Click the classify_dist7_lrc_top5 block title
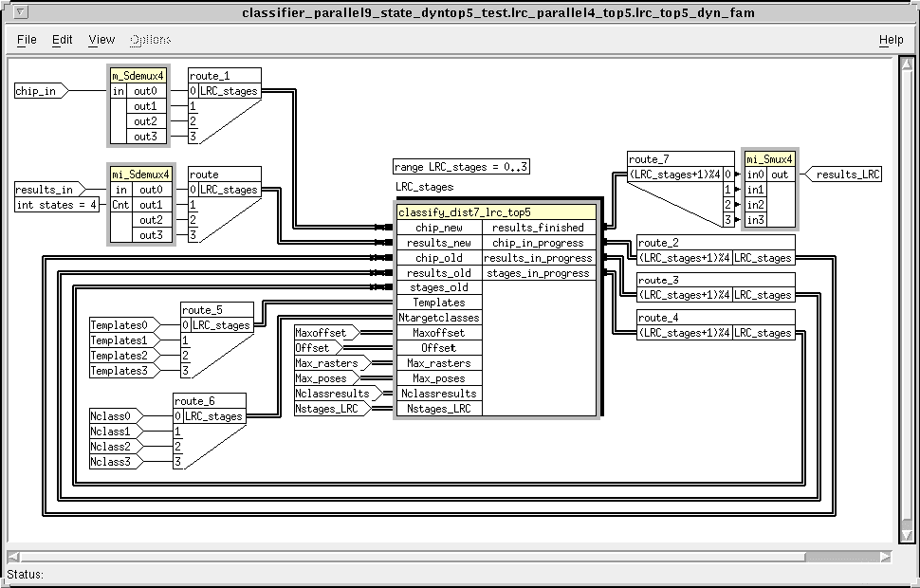This screenshot has height=588, width=920. (x=464, y=212)
